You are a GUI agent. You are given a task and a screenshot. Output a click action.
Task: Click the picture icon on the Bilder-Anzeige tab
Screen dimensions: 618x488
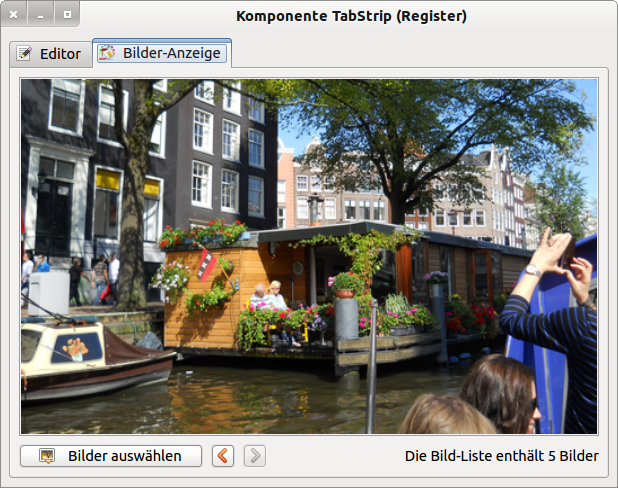coord(106,54)
